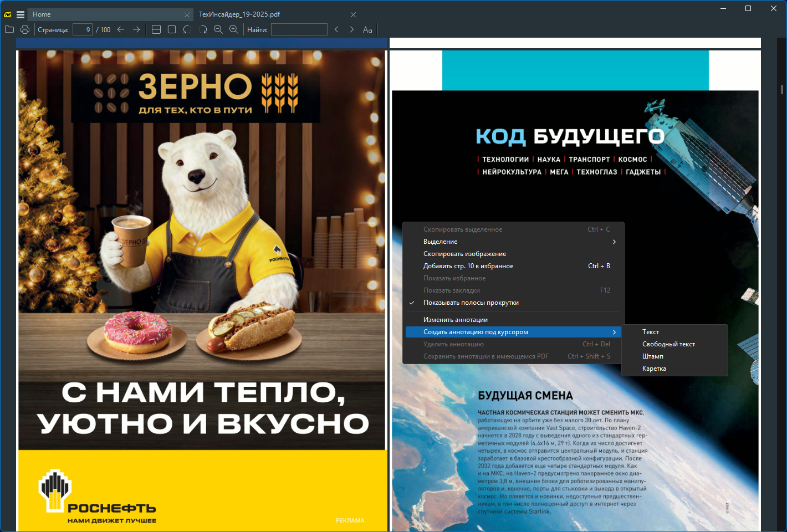Rotate the page left

point(187,29)
